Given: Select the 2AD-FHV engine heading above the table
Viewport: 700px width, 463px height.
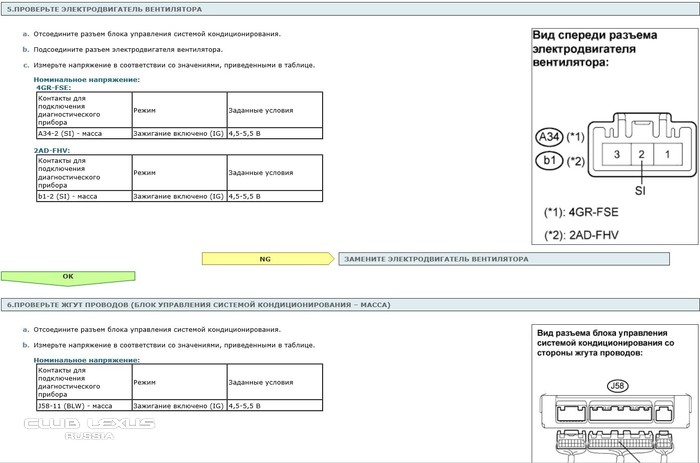Looking at the screenshot, I should (52, 151).
